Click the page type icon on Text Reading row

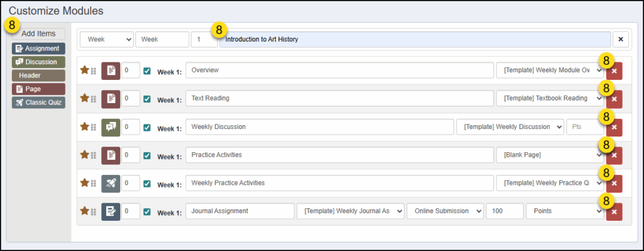[x=111, y=99]
